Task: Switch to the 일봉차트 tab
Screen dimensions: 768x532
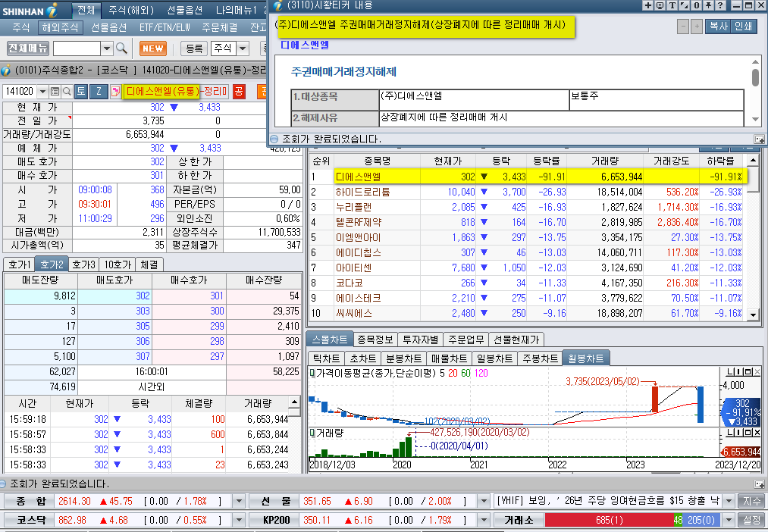Action: click(494, 358)
